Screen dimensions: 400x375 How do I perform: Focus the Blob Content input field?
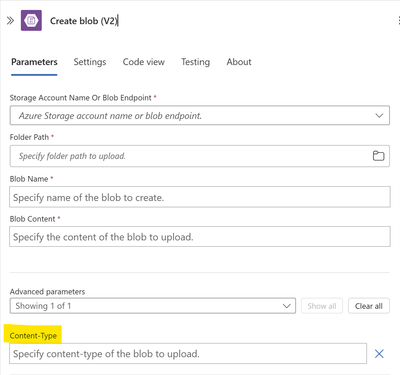point(200,237)
